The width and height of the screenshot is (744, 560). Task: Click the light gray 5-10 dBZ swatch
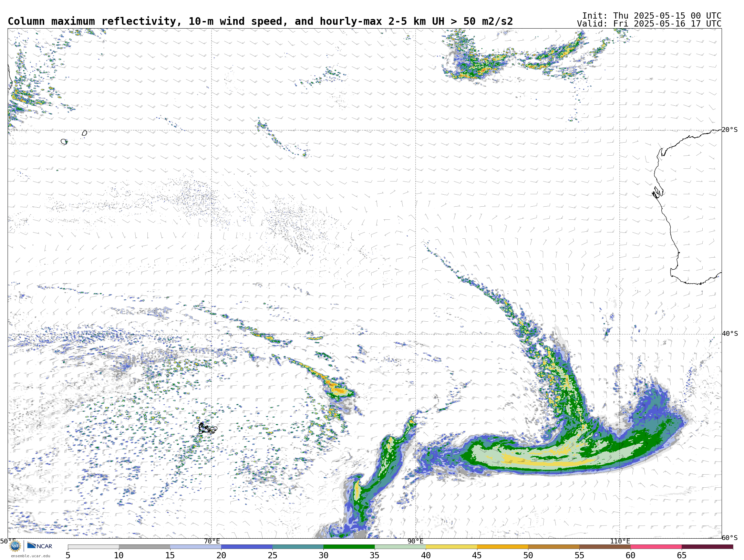(x=93, y=547)
